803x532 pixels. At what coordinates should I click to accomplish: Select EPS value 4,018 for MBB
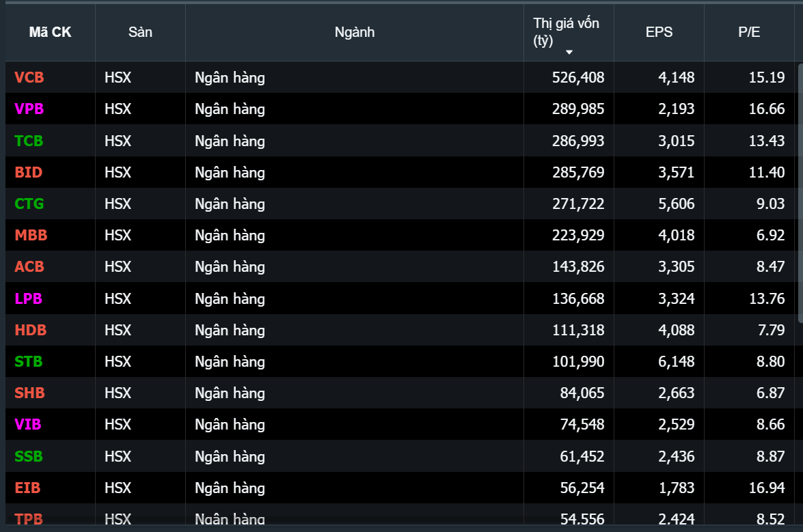(x=677, y=236)
